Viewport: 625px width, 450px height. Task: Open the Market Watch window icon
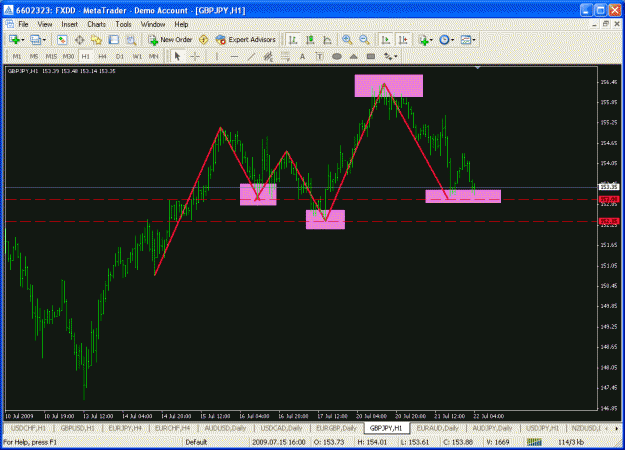[62, 40]
